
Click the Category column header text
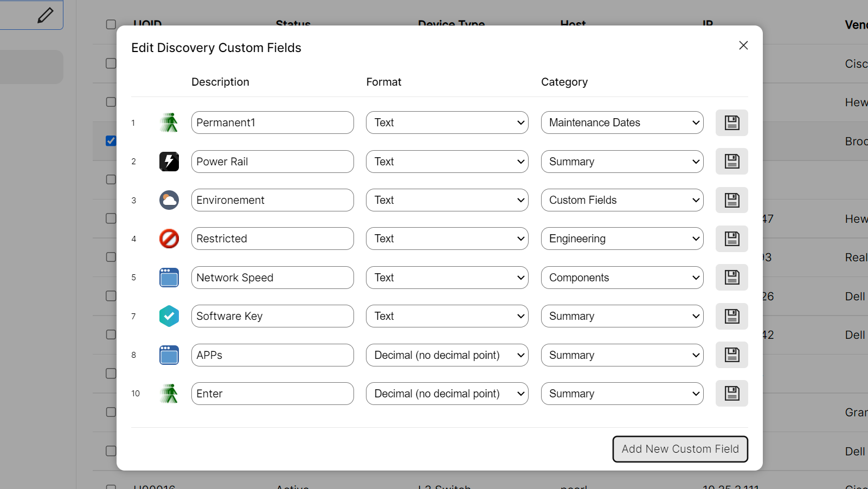(564, 82)
